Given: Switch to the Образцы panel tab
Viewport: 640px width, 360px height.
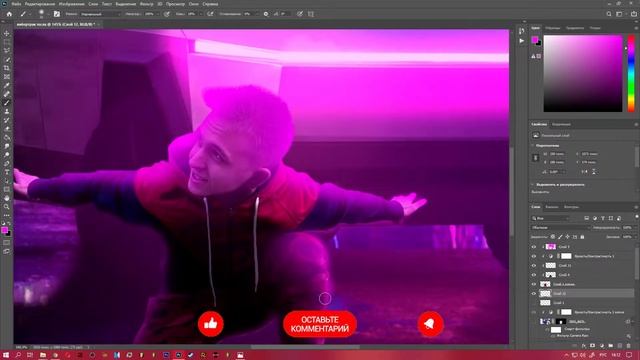Looking at the screenshot, I should tap(553, 28).
